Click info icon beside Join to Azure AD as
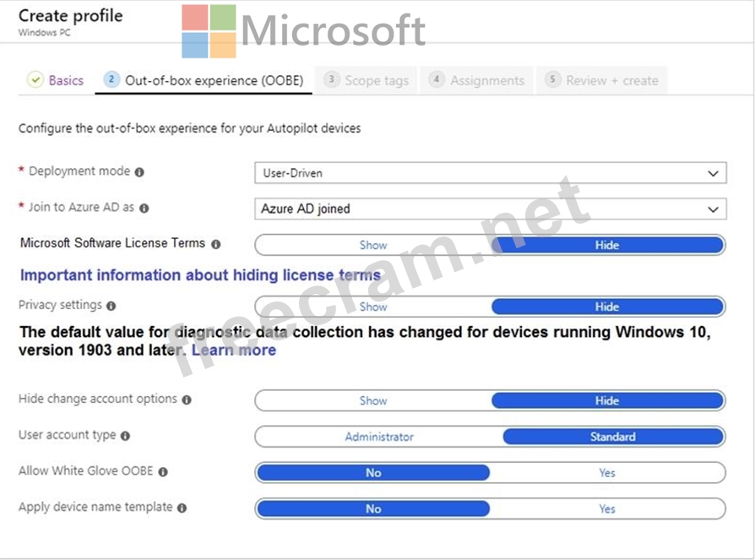755x560 pixels. [144, 208]
